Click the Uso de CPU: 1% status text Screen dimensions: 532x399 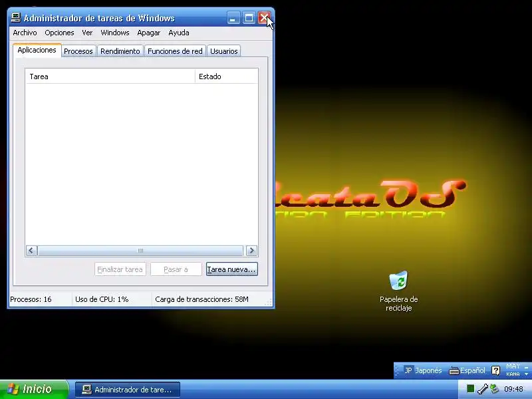tap(102, 299)
